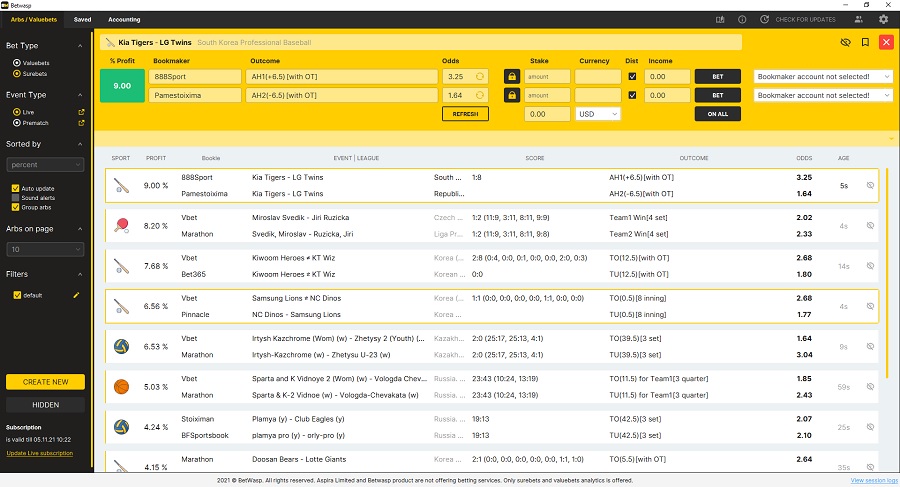Hide the Miroslav Svedik arb row

(x=870, y=226)
